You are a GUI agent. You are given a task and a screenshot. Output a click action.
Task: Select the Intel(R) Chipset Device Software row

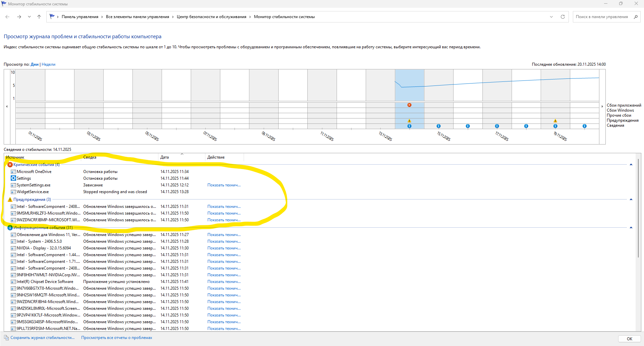pyautogui.click(x=126, y=282)
